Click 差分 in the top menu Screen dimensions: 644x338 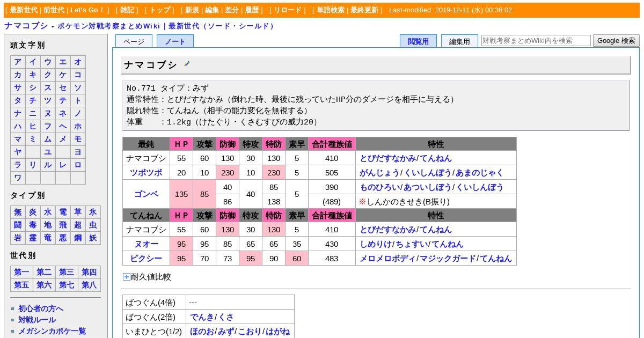tap(231, 10)
